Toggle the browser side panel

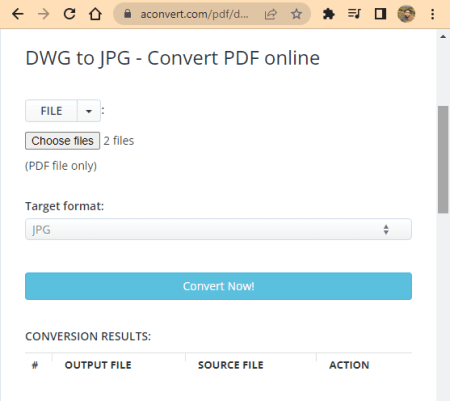tap(380, 14)
